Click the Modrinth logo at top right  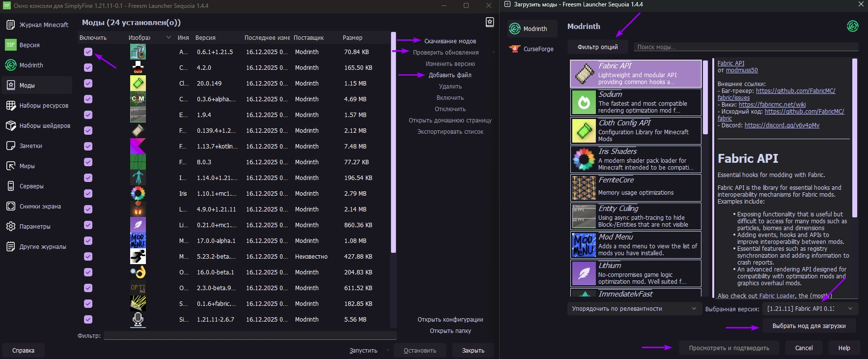coord(852,27)
